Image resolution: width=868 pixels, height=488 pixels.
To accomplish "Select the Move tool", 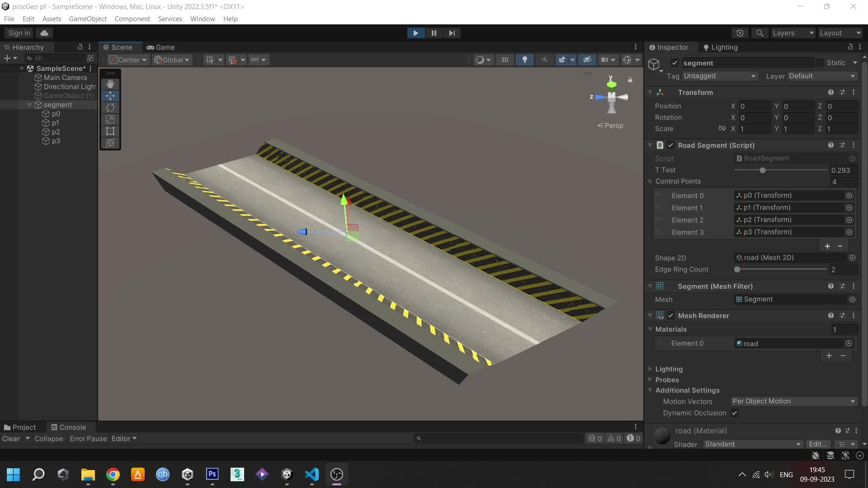I will (110, 95).
